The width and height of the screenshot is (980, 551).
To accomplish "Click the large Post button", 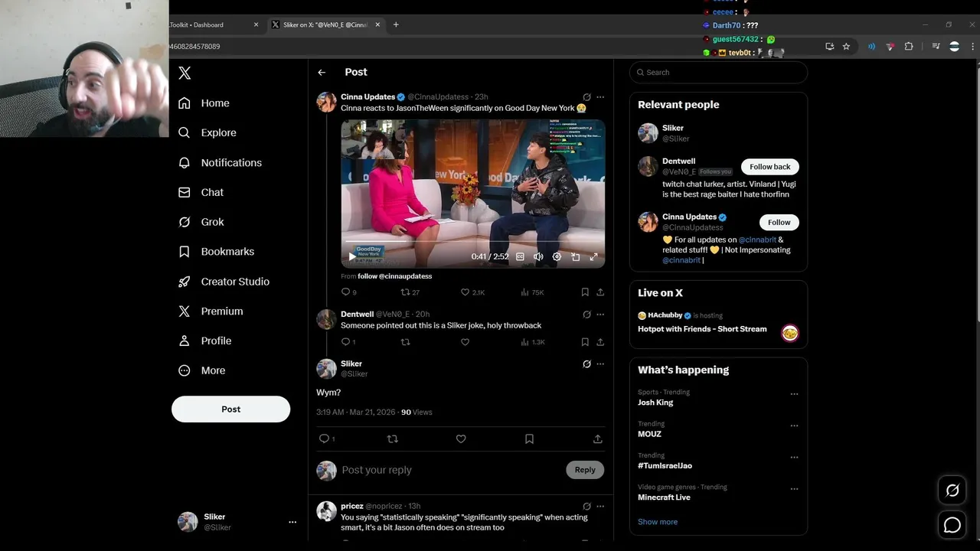I will [230, 409].
